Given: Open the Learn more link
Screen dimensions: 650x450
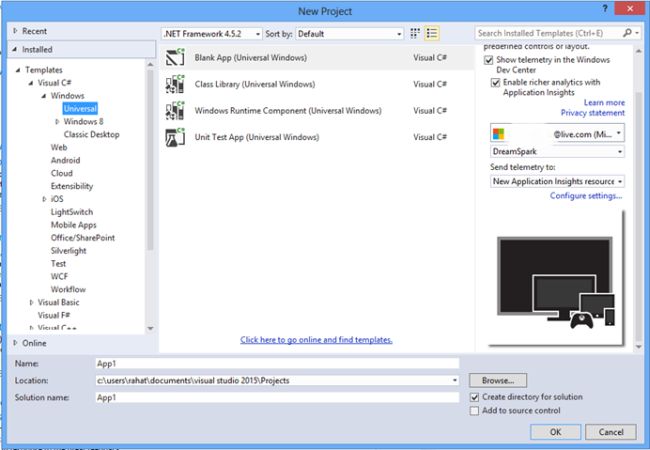Looking at the screenshot, I should pyautogui.click(x=604, y=102).
